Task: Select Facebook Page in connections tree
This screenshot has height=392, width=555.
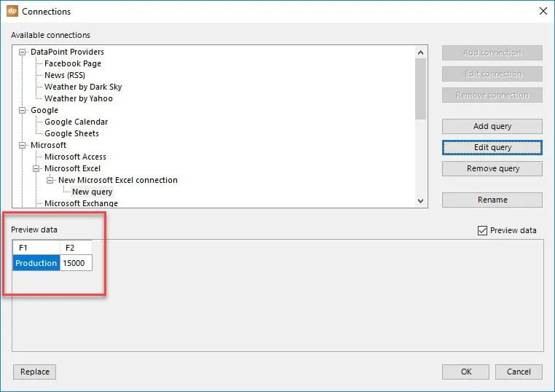Action: (72, 64)
